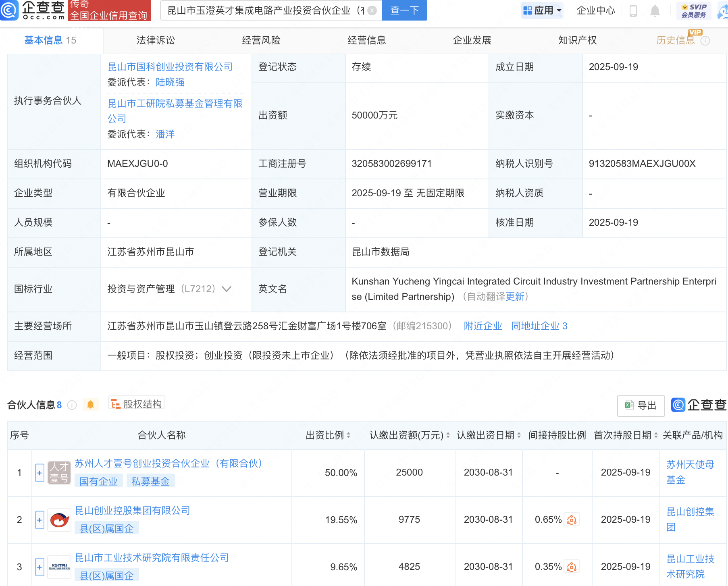Screen dimensions: 728x586
Task: Switch to 经营信息 tab
Action: [x=367, y=40]
